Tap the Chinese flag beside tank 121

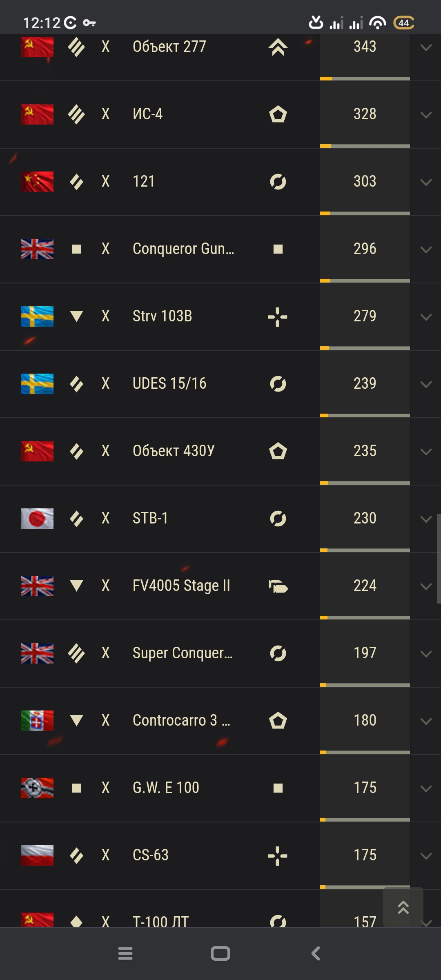[x=37, y=181]
